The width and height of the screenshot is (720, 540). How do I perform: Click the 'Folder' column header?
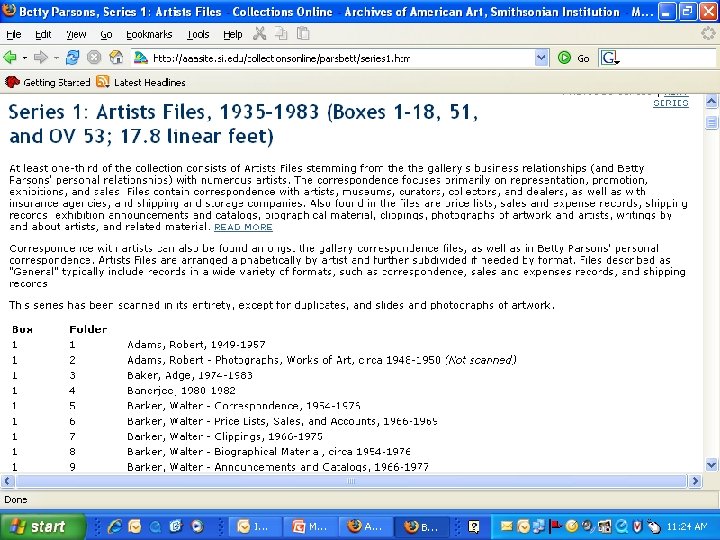[x=88, y=329]
